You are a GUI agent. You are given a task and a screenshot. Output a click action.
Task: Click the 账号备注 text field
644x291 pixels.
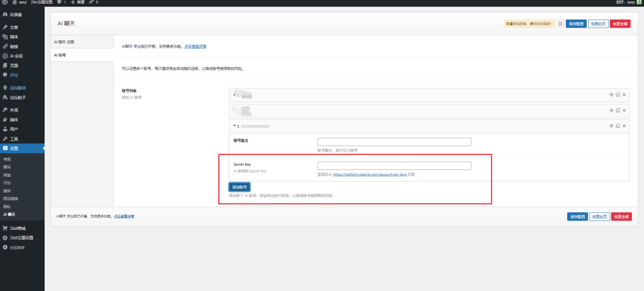[394, 142]
